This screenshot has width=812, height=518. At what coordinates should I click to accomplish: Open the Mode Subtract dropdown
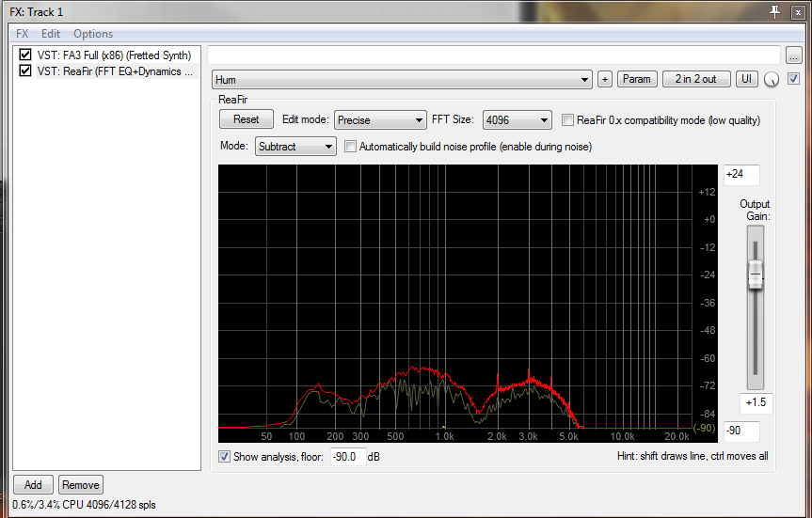click(x=295, y=147)
